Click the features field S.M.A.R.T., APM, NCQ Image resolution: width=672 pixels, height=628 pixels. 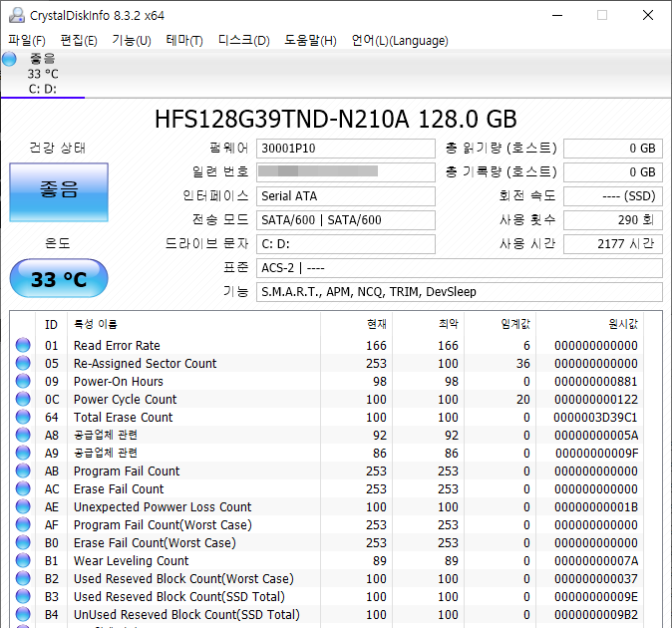point(460,292)
